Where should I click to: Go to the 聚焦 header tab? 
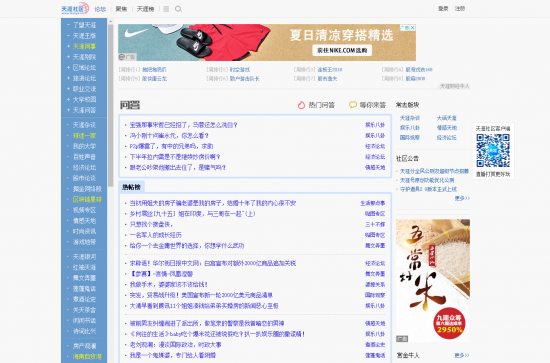click(121, 9)
